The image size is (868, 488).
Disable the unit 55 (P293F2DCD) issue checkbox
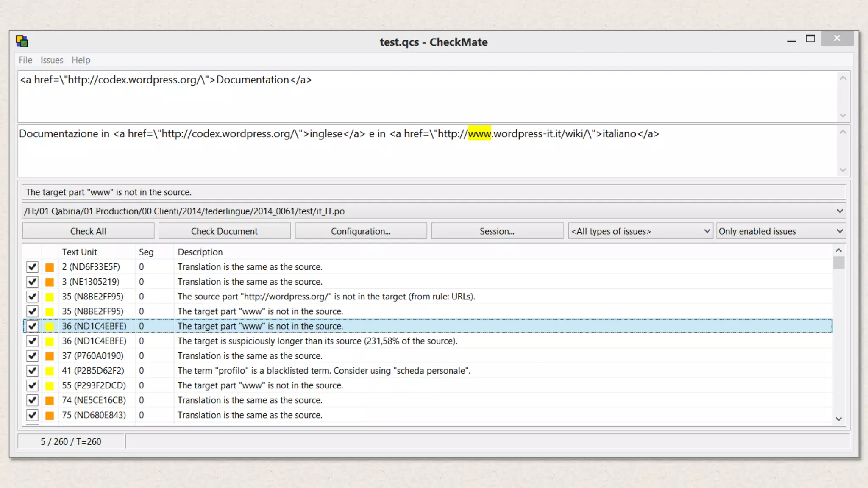(32, 385)
